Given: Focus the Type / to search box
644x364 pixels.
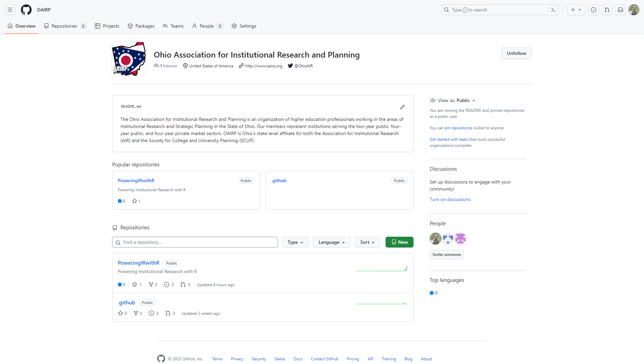Looking at the screenshot, I should coord(495,10).
